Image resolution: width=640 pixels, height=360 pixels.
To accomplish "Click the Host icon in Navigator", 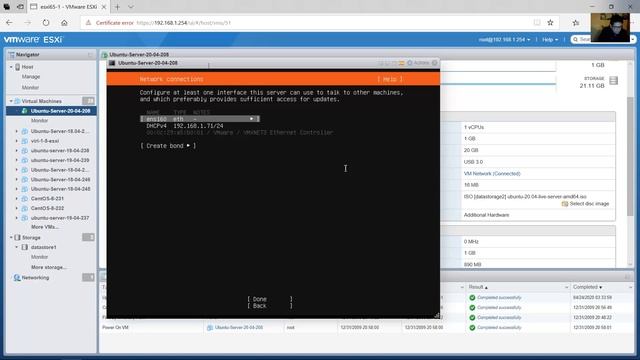I will (x=18, y=67).
